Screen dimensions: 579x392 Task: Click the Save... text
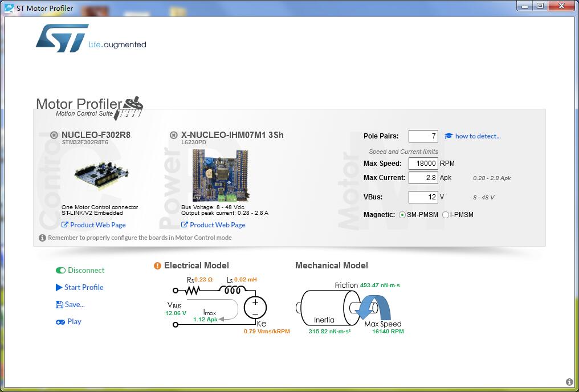(x=75, y=304)
